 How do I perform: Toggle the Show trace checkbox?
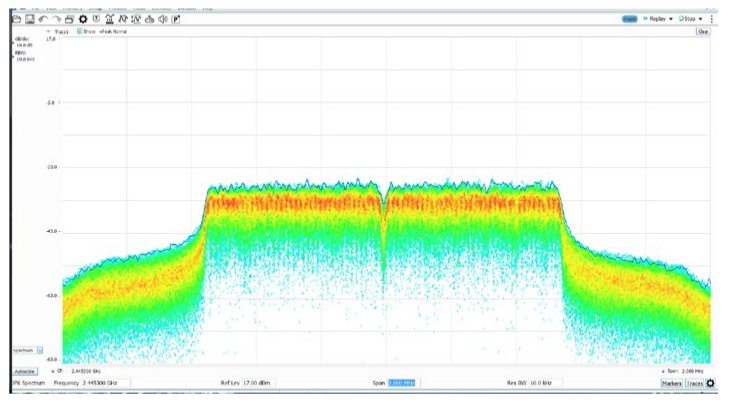point(80,32)
